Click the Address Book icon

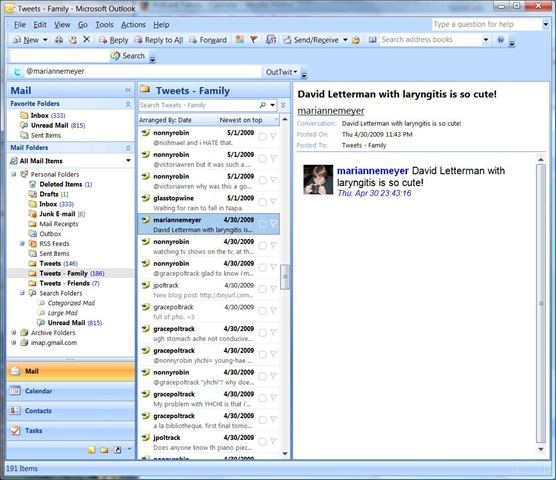(x=372, y=40)
